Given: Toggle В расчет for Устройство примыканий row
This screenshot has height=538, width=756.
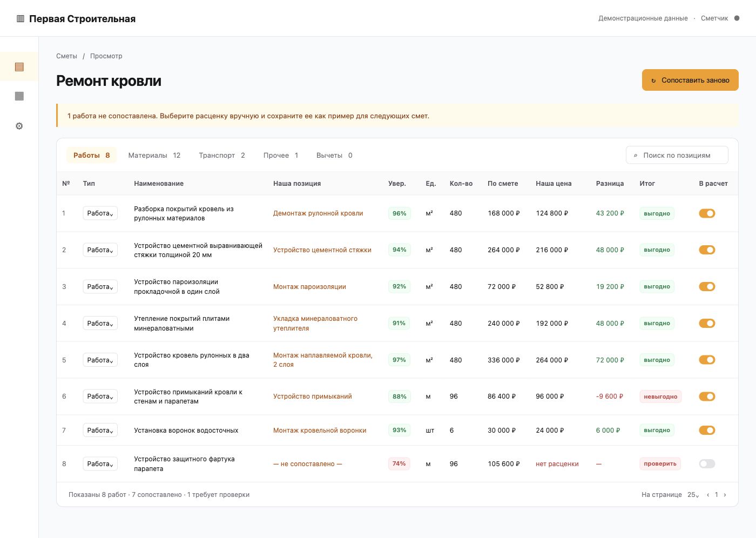Looking at the screenshot, I should (707, 396).
